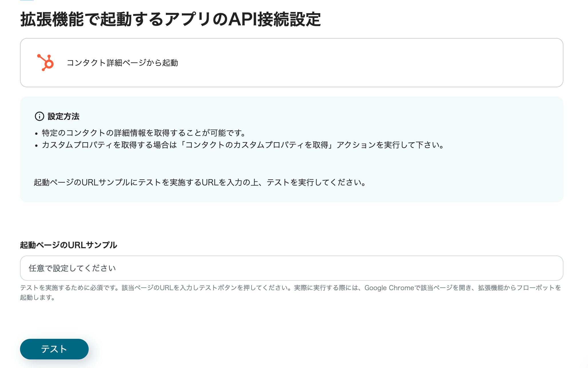588x368 pixels.
Task: Click the Google Chrome mention in helper text
Action: [x=389, y=288]
